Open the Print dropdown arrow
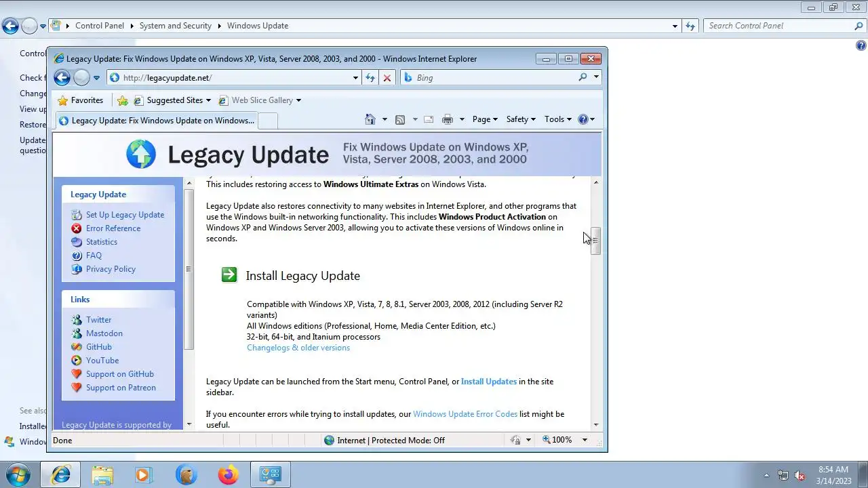868x488 pixels. tap(462, 119)
